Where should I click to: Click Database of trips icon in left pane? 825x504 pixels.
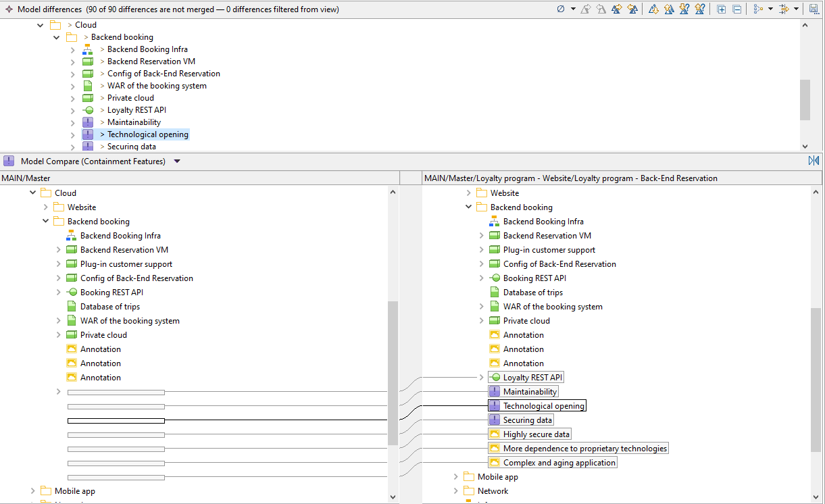pos(72,307)
